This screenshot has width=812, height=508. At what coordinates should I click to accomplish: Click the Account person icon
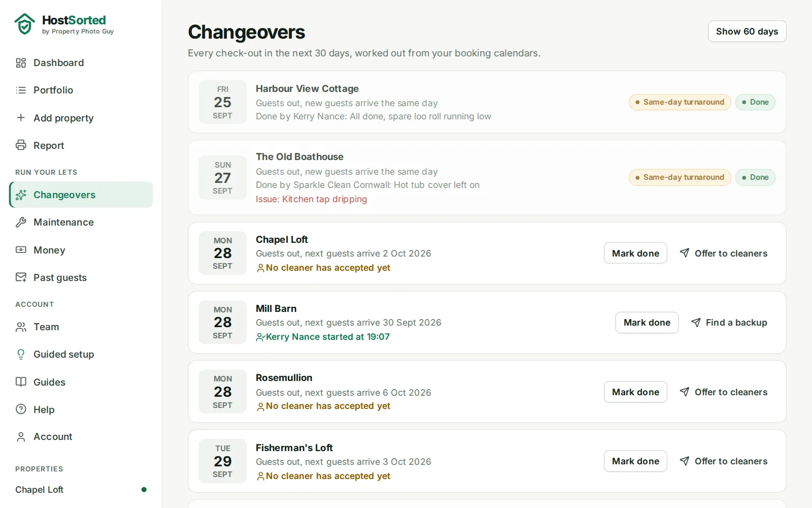(x=21, y=436)
